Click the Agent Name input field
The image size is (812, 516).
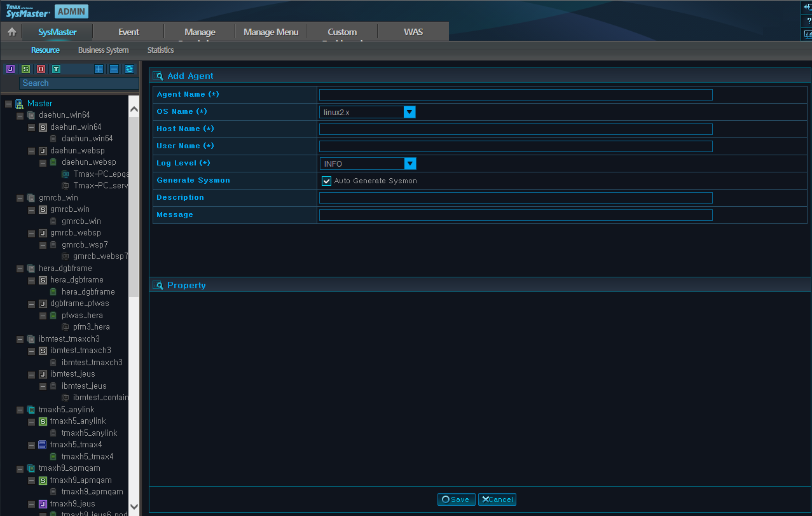click(516, 95)
